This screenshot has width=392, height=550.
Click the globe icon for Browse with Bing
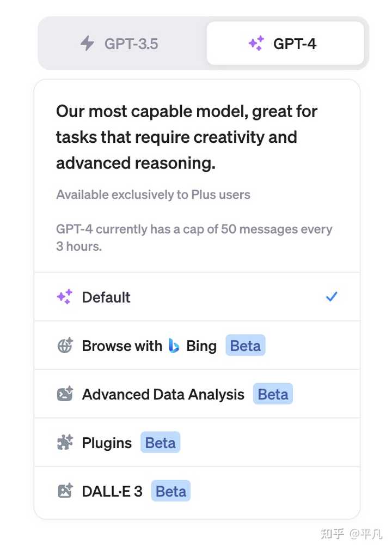point(64,346)
